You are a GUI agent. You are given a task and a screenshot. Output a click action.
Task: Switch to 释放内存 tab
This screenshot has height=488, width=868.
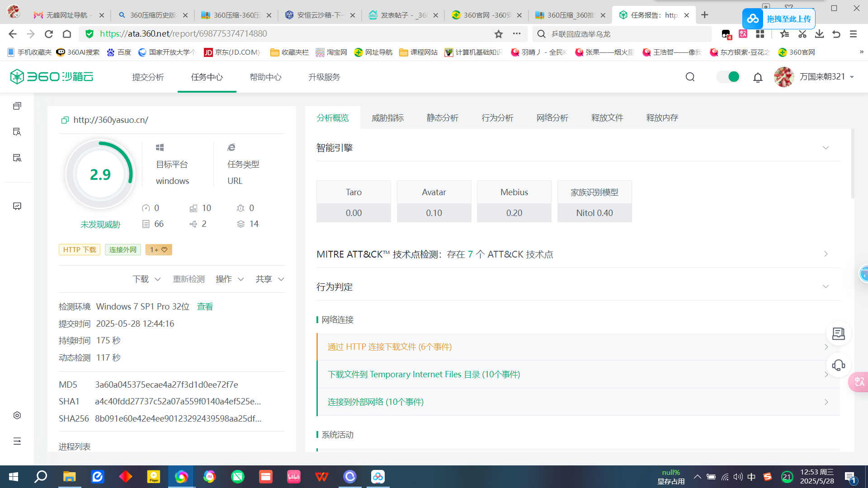pyautogui.click(x=662, y=118)
